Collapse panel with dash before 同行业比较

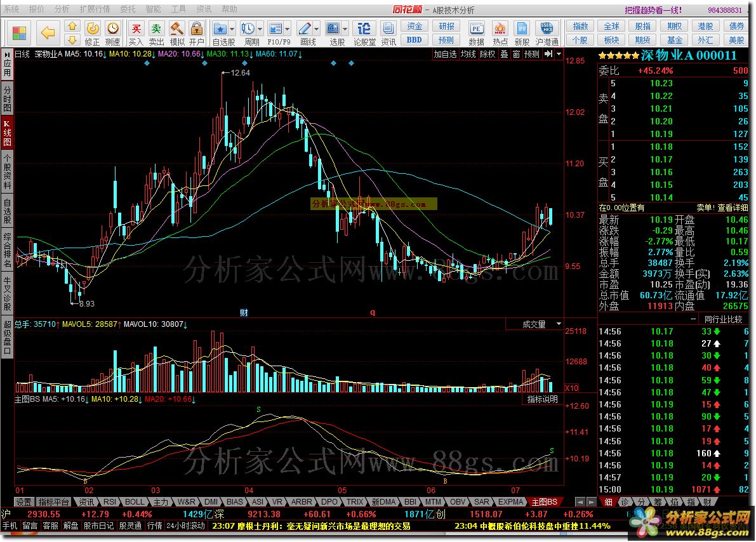pos(693,319)
